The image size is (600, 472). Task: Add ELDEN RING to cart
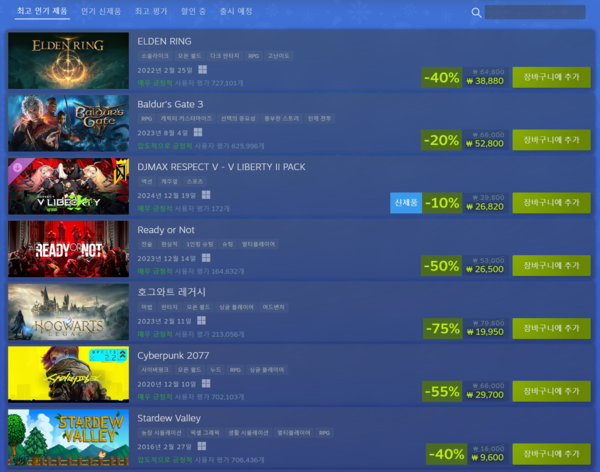pyautogui.click(x=551, y=77)
